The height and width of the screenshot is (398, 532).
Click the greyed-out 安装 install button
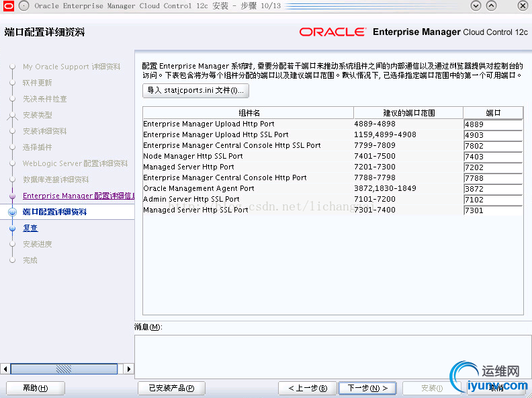(x=432, y=388)
